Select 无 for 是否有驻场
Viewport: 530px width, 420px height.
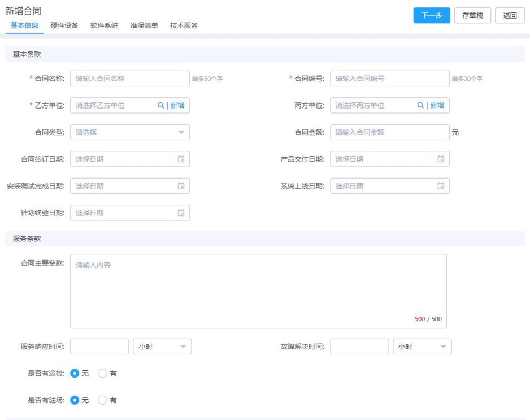pyautogui.click(x=75, y=400)
